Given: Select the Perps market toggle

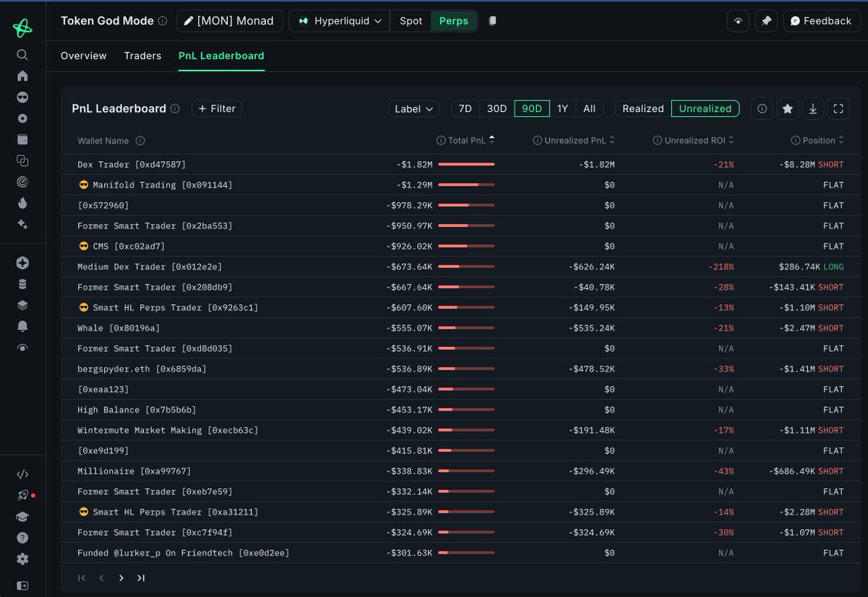Looking at the screenshot, I should [x=454, y=21].
